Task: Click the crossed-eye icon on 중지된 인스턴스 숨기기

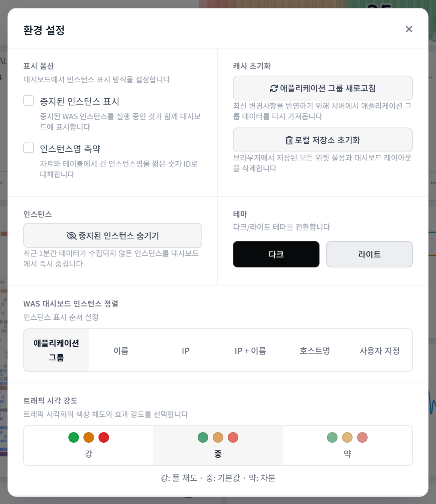Action: pos(71,236)
